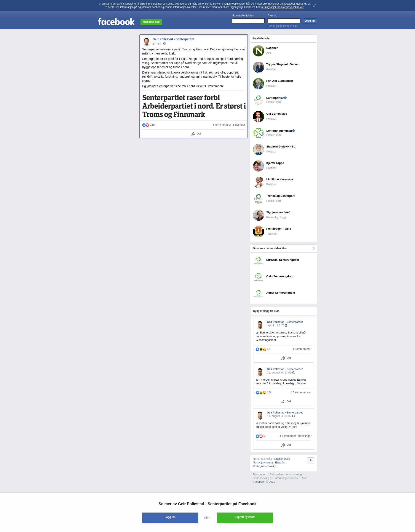The height and width of the screenshot is (532, 415).
Task: Open 'Har du glemt kontoen din?' link
Action: 283,26
